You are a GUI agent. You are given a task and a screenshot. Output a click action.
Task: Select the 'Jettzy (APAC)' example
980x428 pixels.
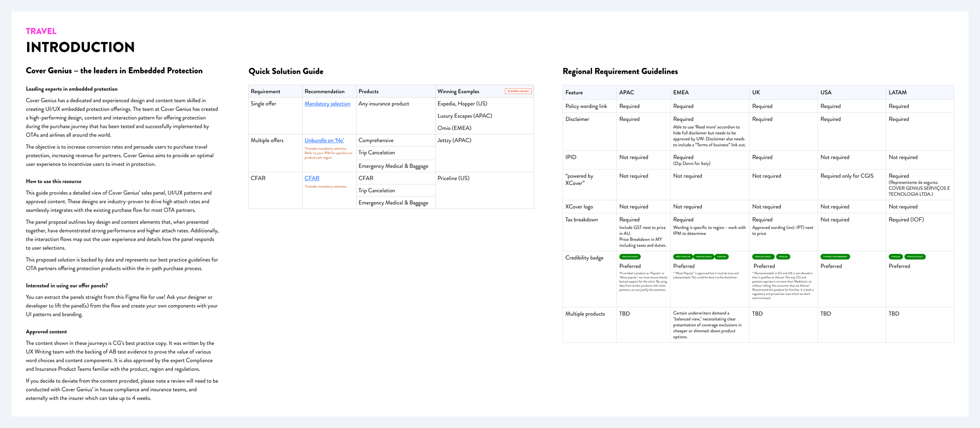[x=454, y=140]
